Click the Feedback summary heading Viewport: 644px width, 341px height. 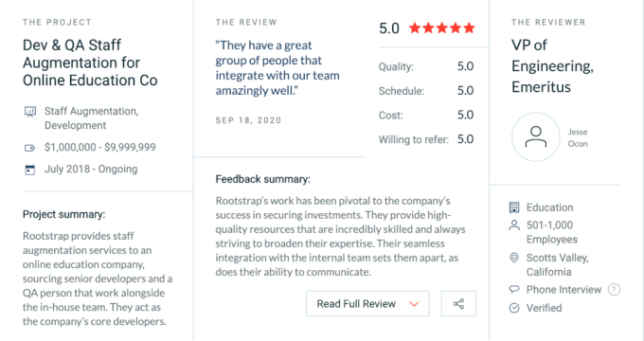(x=263, y=179)
